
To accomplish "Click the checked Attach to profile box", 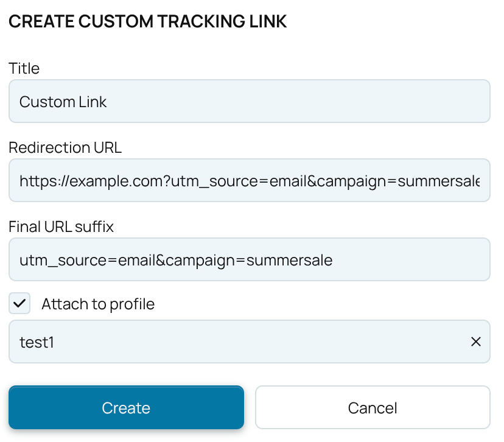I will pyautogui.click(x=19, y=303).
